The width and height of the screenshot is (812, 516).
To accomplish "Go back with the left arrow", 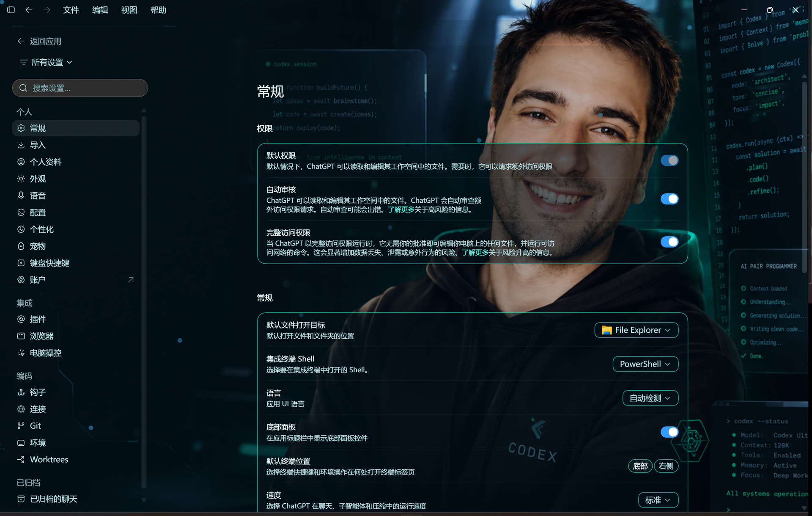I will pos(29,10).
